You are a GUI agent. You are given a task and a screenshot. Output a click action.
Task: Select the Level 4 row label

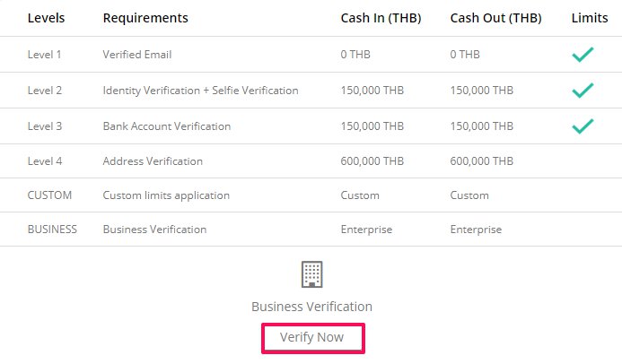coord(45,161)
